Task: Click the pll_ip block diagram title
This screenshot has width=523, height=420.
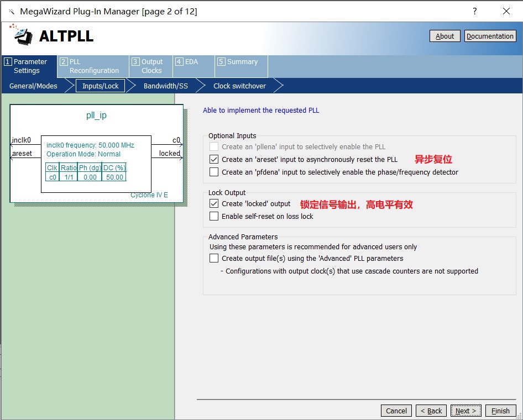Action: pos(96,115)
